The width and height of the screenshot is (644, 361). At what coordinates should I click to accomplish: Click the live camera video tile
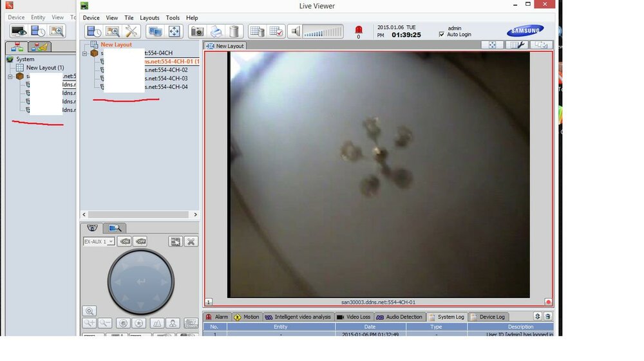point(378,174)
